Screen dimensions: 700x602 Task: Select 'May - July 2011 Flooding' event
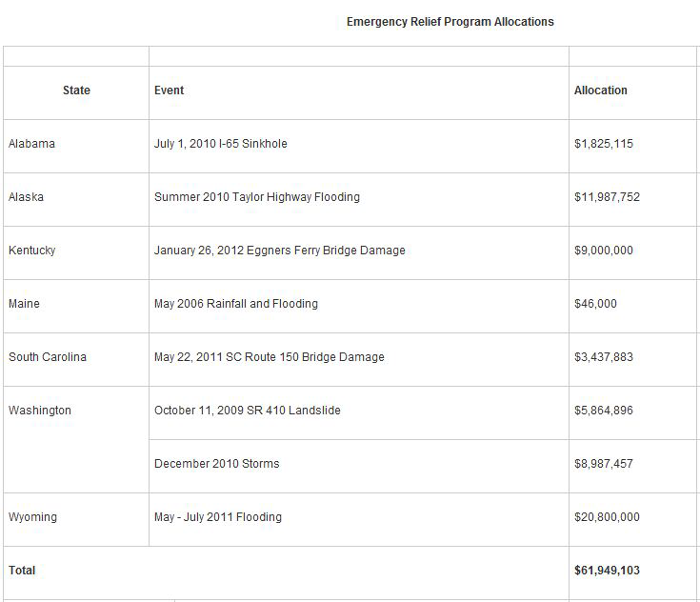(x=218, y=517)
